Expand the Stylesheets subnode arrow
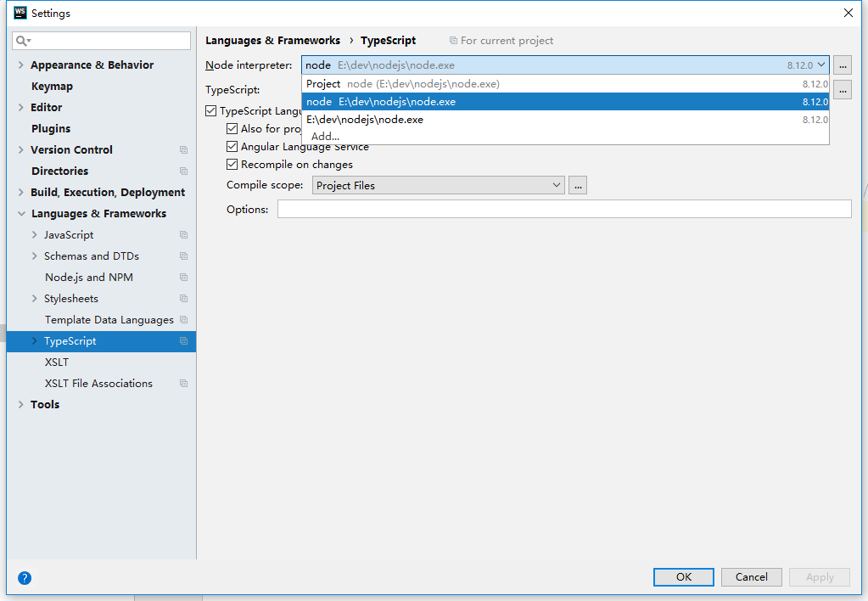This screenshot has height=601, width=868. pyautogui.click(x=34, y=299)
